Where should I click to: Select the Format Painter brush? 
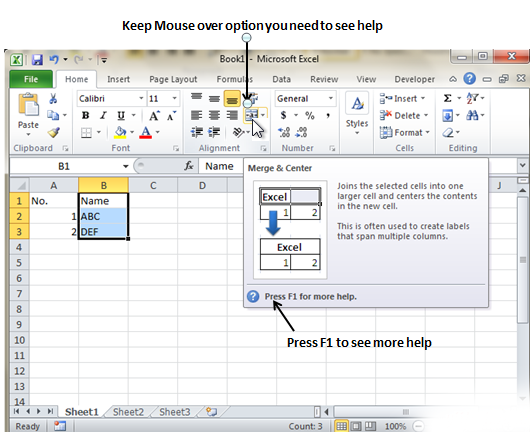pyautogui.click(x=54, y=132)
